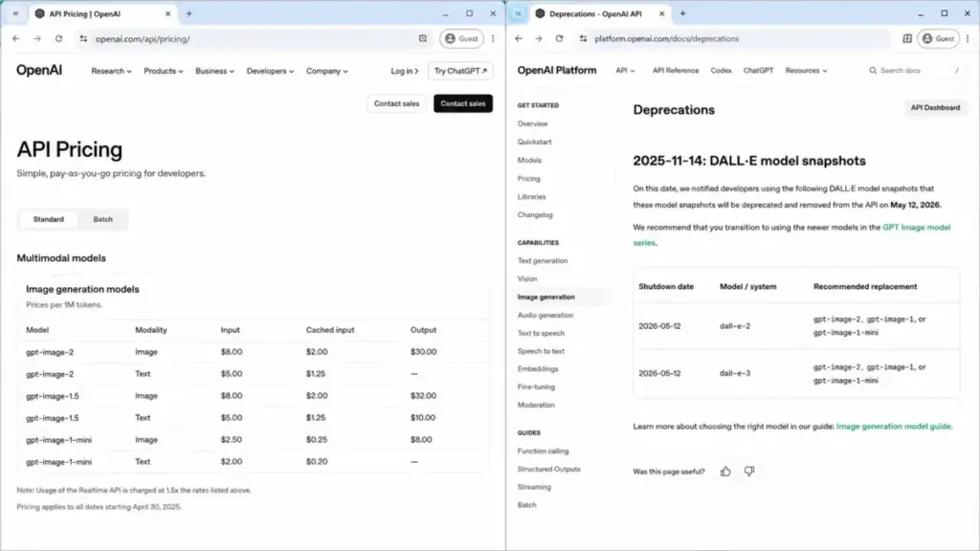The image size is (980, 551).
Task: Select Image generation in docs sidebar
Action: [x=546, y=298]
